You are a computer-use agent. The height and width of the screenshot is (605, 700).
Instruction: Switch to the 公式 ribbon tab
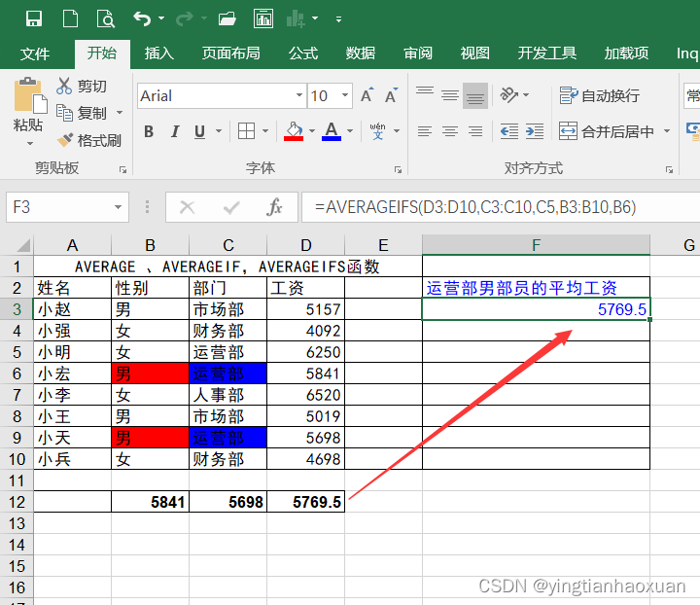coord(303,53)
